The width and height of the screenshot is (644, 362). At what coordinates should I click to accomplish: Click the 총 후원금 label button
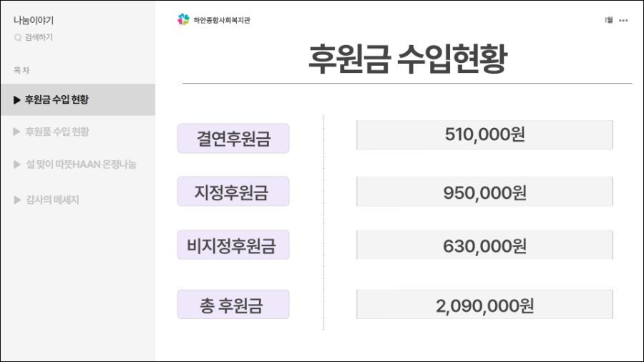(233, 305)
